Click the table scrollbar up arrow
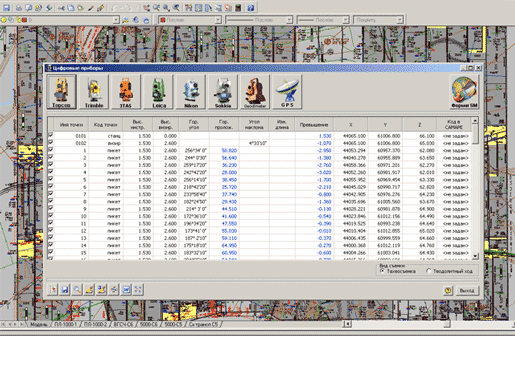The width and height of the screenshot is (515, 386). click(x=475, y=120)
